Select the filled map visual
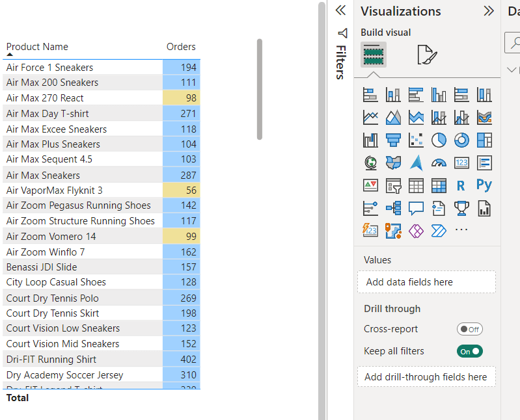The image size is (520, 420). [393, 163]
